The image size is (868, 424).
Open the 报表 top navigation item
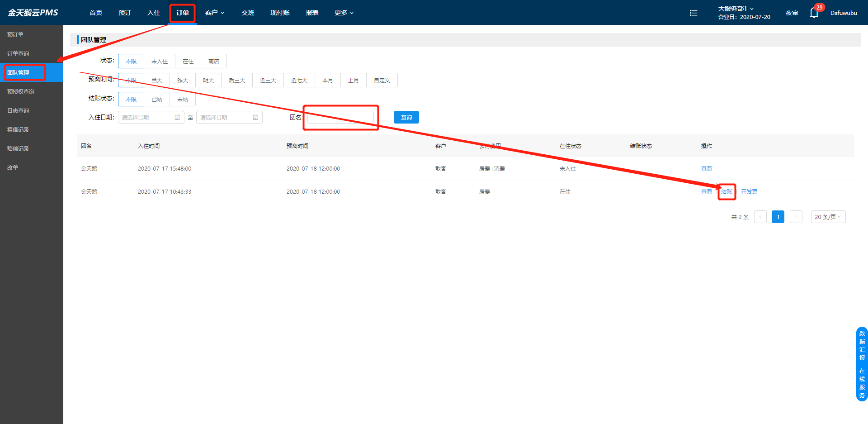pyautogui.click(x=312, y=13)
